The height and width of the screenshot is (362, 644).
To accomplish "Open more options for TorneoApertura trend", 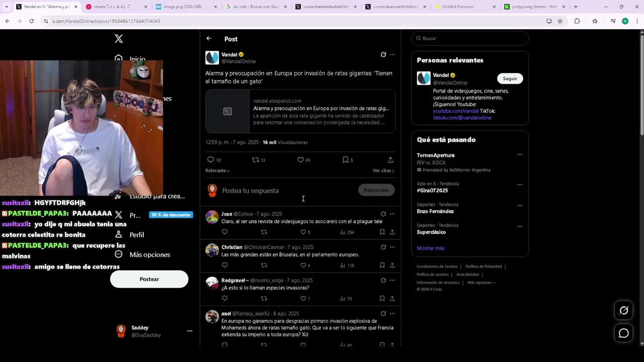I will 520,155.
